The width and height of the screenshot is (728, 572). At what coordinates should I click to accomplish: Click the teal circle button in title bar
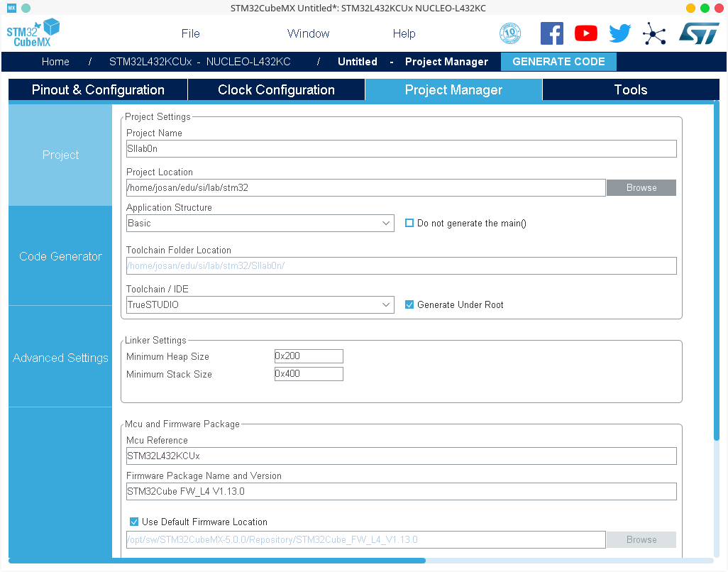pyautogui.click(x=26, y=8)
